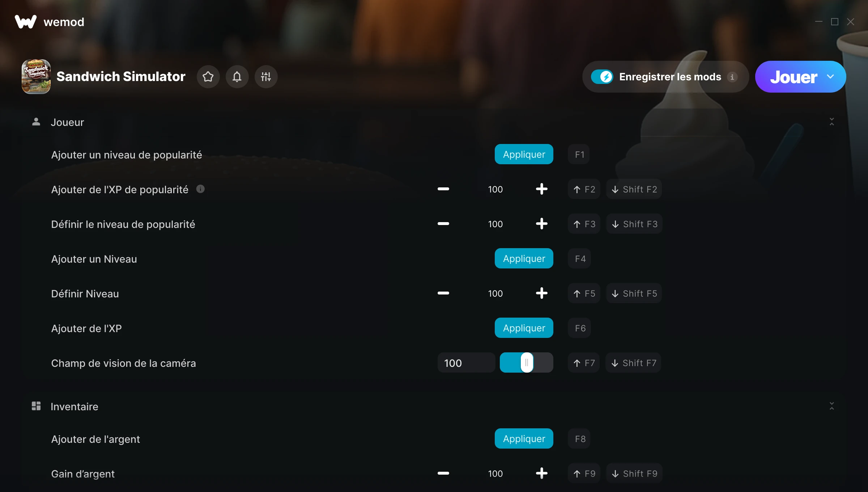Toggle the Enregistrer les mods switch
The height and width of the screenshot is (492, 868).
(x=602, y=77)
